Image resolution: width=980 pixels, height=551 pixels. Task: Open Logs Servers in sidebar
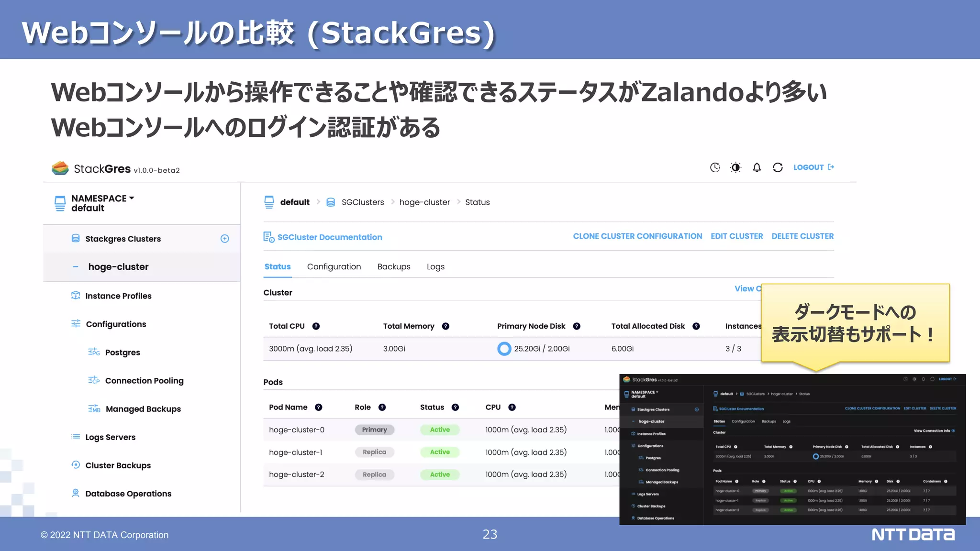[110, 437]
